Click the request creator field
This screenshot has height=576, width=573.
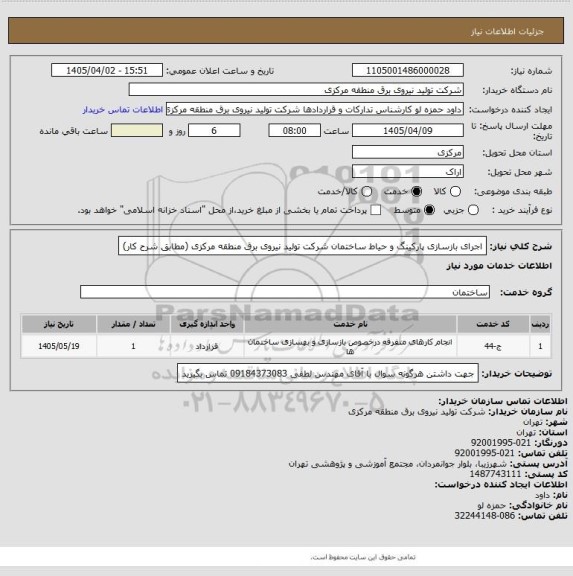coord(315,109)
